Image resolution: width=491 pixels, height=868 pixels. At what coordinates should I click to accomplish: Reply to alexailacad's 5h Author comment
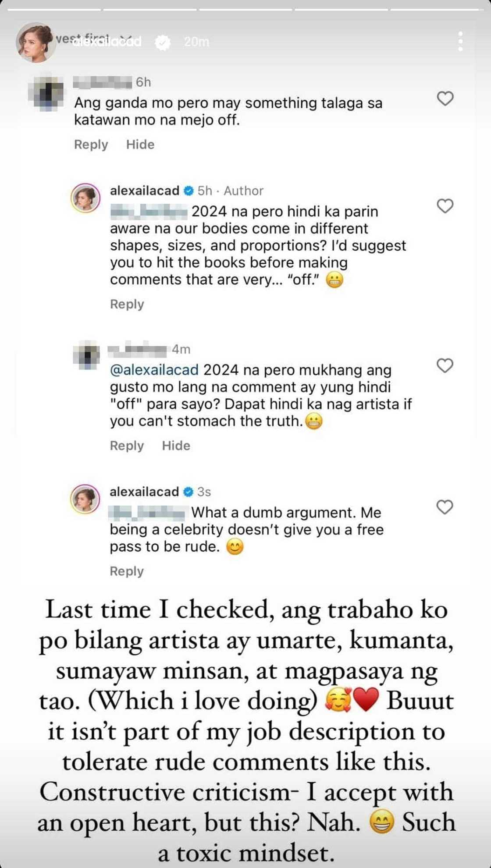(127, 304)
